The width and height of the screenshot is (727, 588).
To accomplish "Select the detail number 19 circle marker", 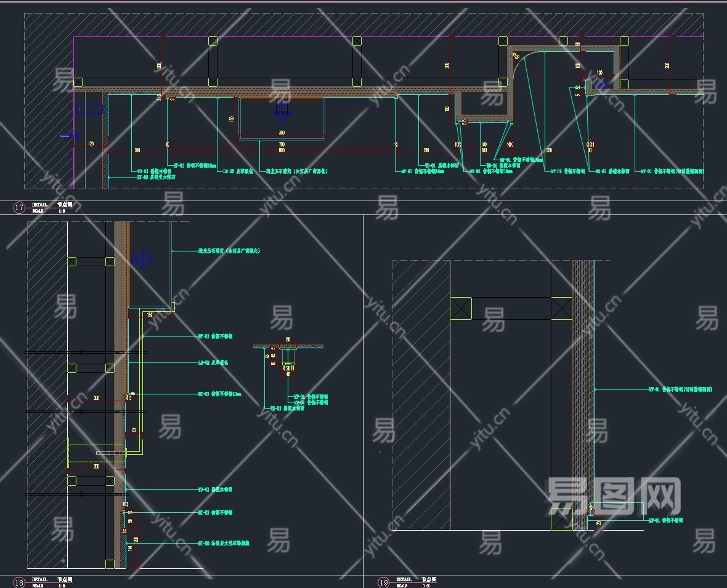I will click(384, 582).
